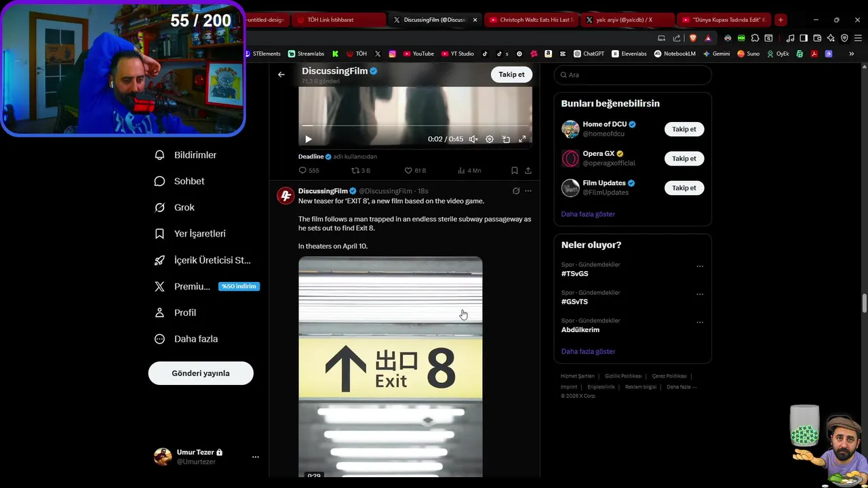Open Yer İşaretleri bookmarks
868x488 pixels.
point(190,234)
